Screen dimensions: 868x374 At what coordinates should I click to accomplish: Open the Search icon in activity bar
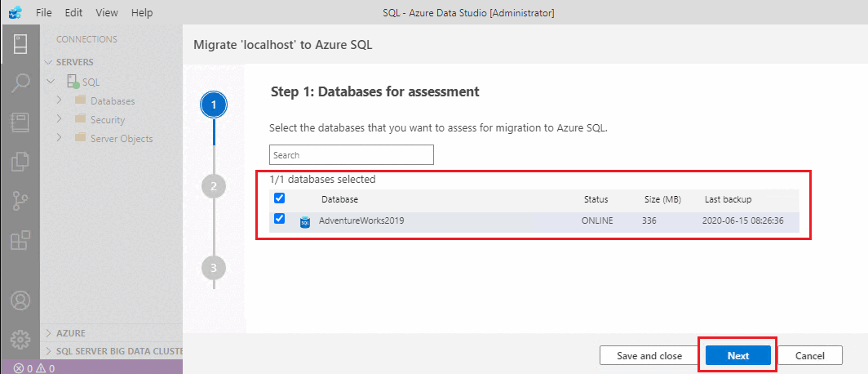point(20,82)
